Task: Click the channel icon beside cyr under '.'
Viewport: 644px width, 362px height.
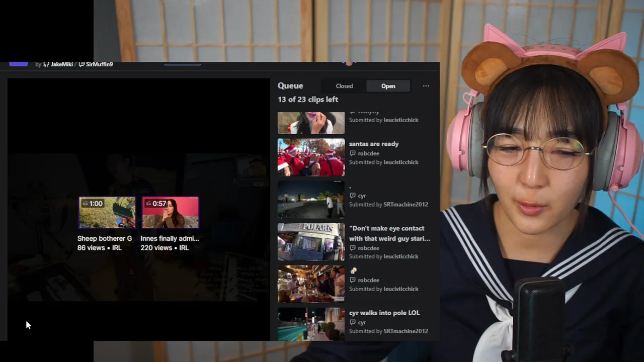Action: [x=352, y=196]
